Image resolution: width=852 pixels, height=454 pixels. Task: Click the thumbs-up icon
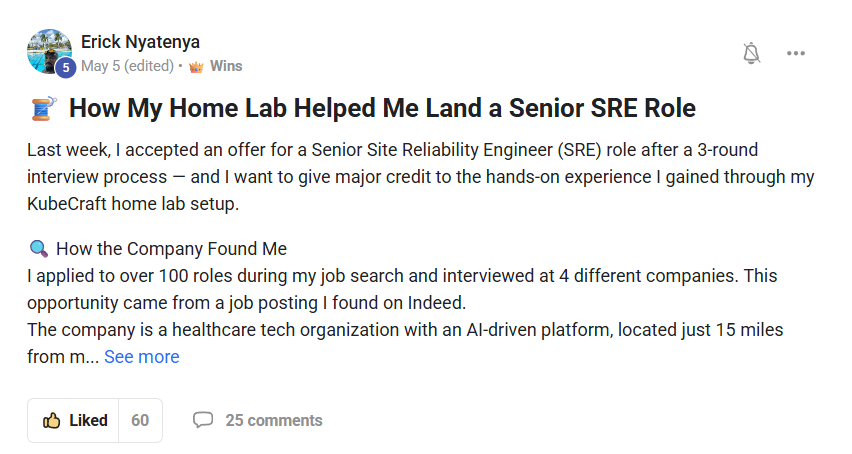tap(52, 420)
